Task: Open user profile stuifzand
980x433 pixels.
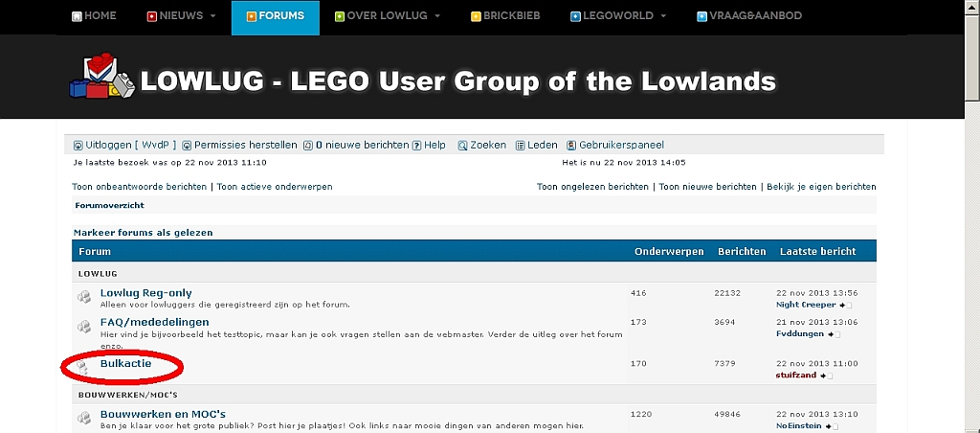Action: click(796, 376)
